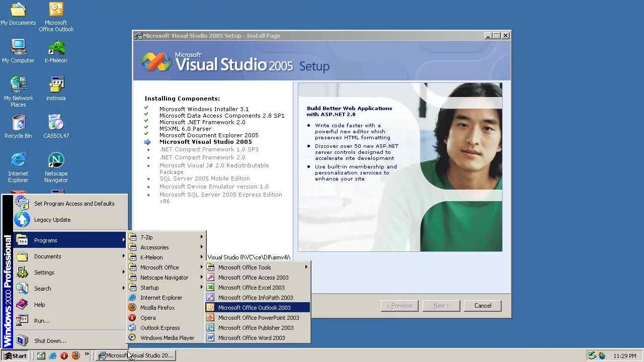Viewport: 644px width, 362px height.
Task: Expand the 7-Zip submenu arrow
Action: [x=202, y=237]
